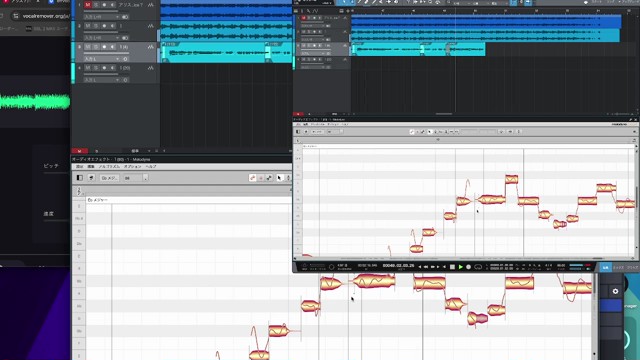Click the Melodyne settings icon beside layout toggle
Viewport: 640px width, 360px height.
point(91,178)
